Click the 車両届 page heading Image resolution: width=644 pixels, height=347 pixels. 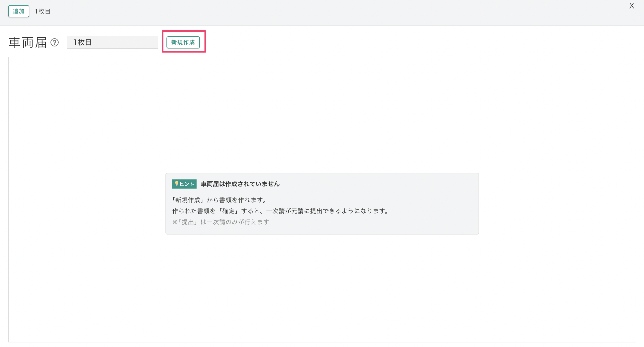pyautogui.click(x=28, y=42)
